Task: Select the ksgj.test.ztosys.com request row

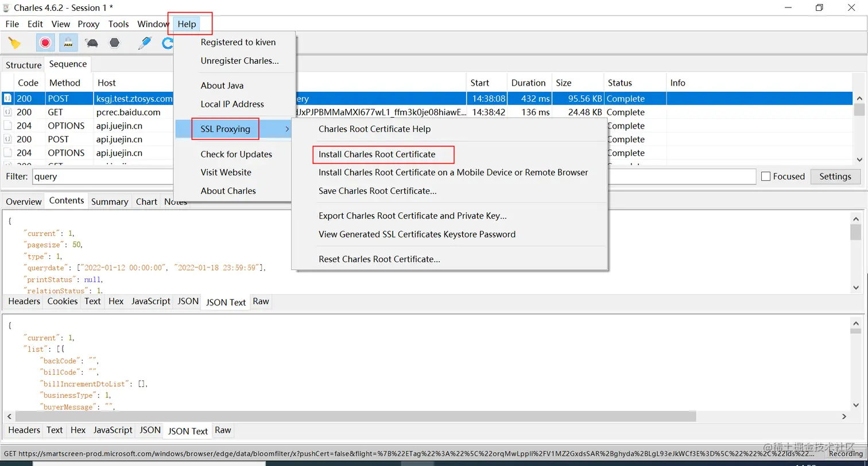Action: tap(428, 99)
